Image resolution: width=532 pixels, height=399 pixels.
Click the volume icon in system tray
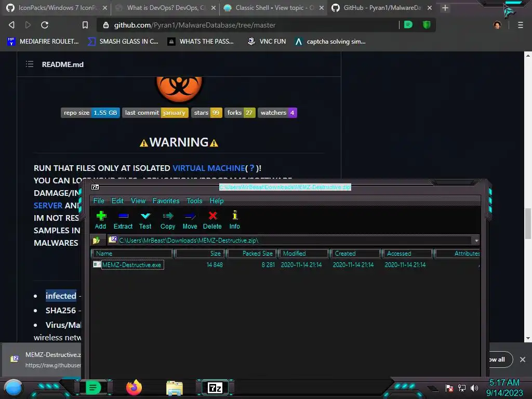click(x=474, y=388)
